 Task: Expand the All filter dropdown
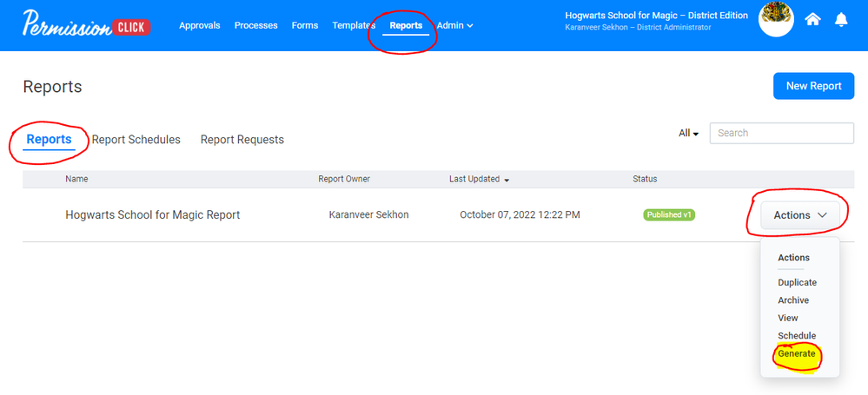tap(689, 133)
